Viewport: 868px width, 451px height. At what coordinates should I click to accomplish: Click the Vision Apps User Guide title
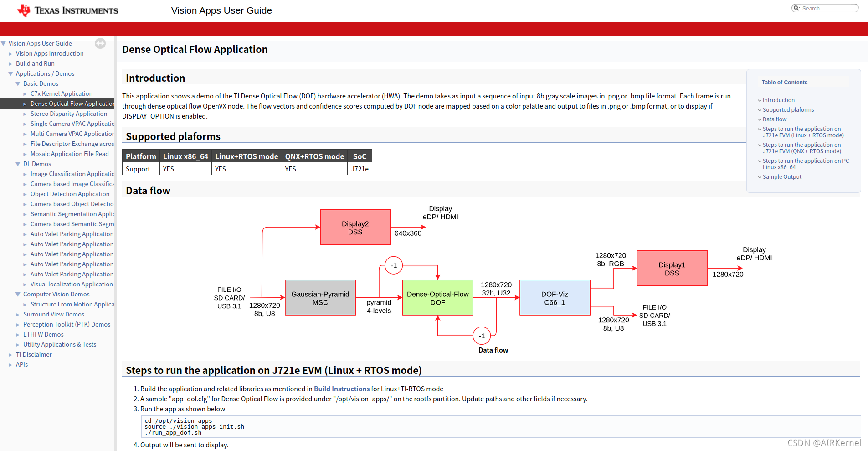click(221, 10)
